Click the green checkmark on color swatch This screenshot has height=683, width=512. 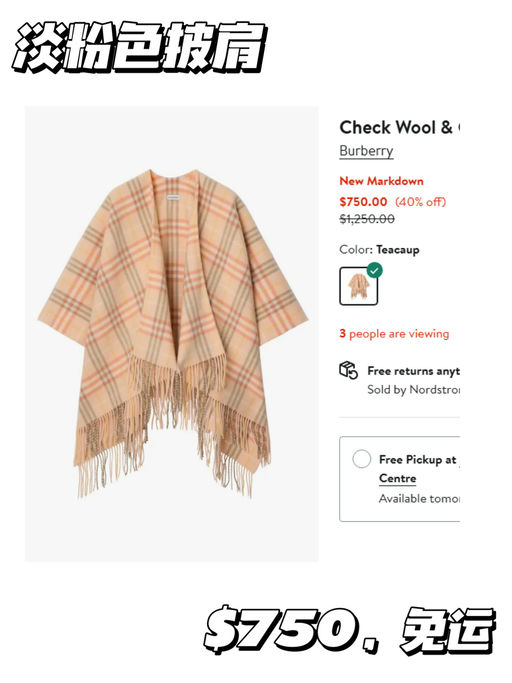point(374,270)
